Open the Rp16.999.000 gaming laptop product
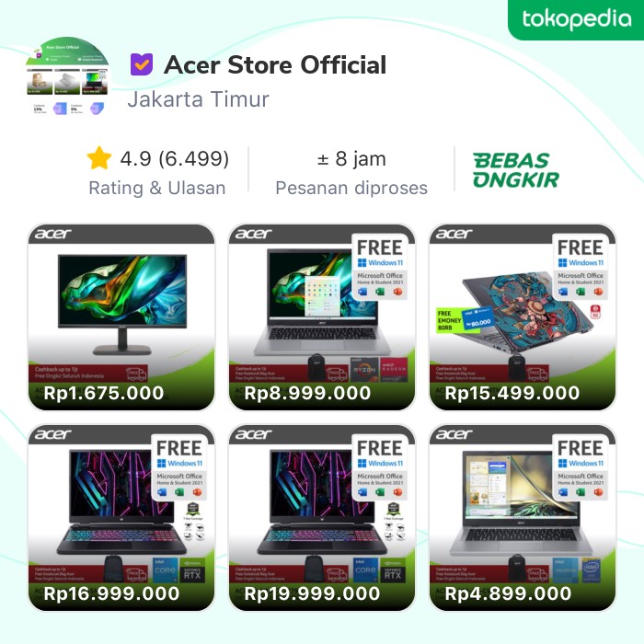This screenshot has width=644, height=644. pos(121,517)
